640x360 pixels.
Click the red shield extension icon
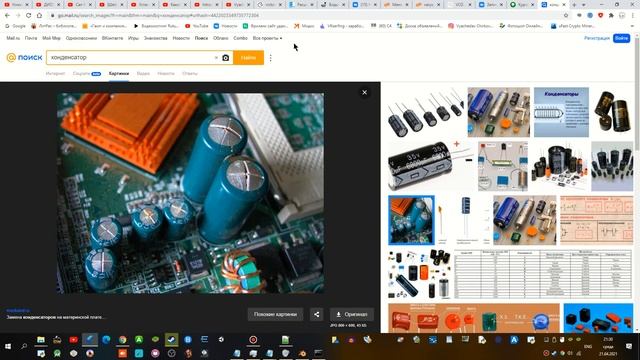click(x=600, y=15)
